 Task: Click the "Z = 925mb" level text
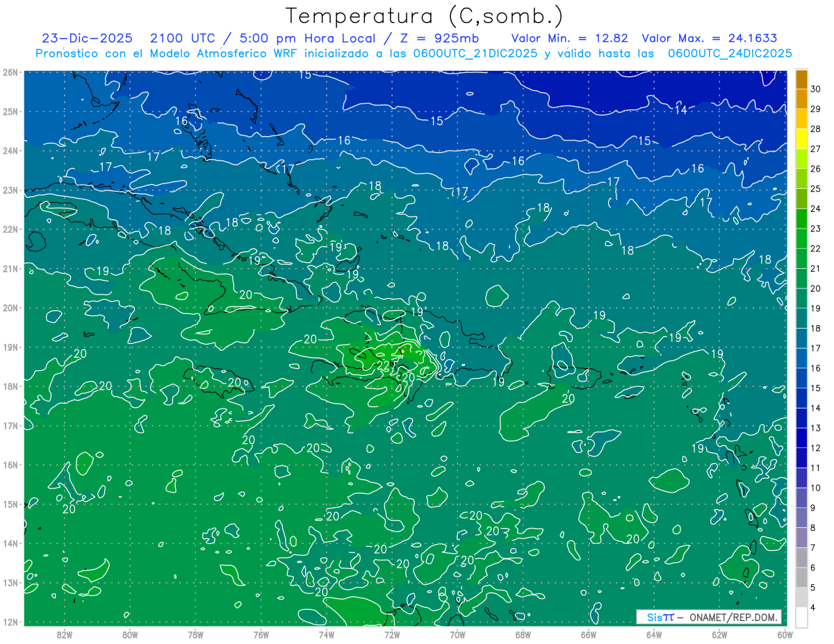point(440,38)
